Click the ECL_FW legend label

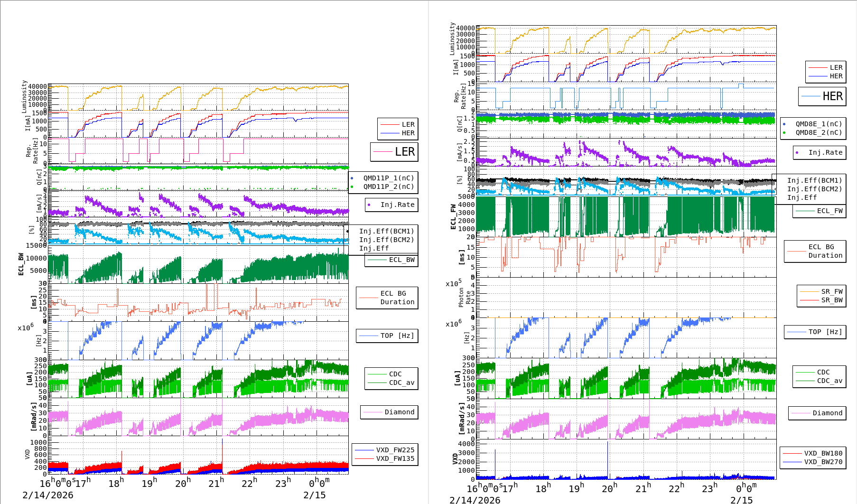pos(829,211)
